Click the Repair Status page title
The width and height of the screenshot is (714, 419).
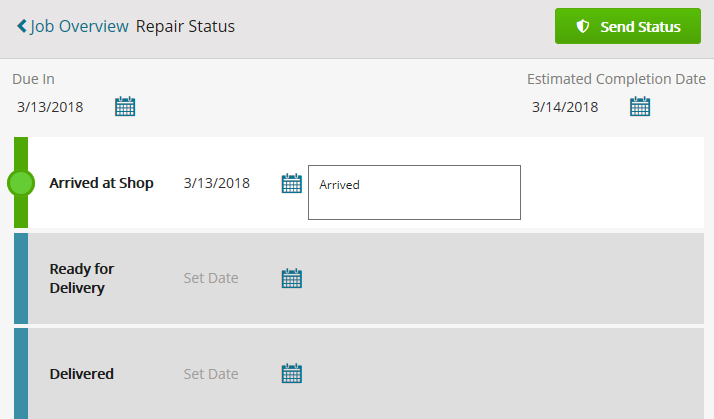coord(185,26)
